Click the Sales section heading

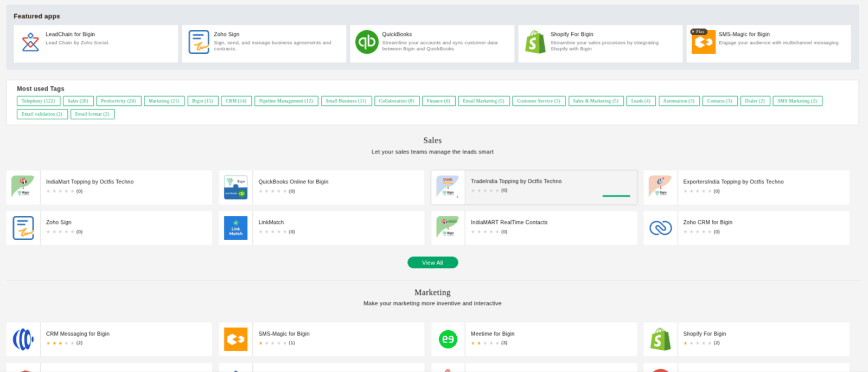(432, 140)
